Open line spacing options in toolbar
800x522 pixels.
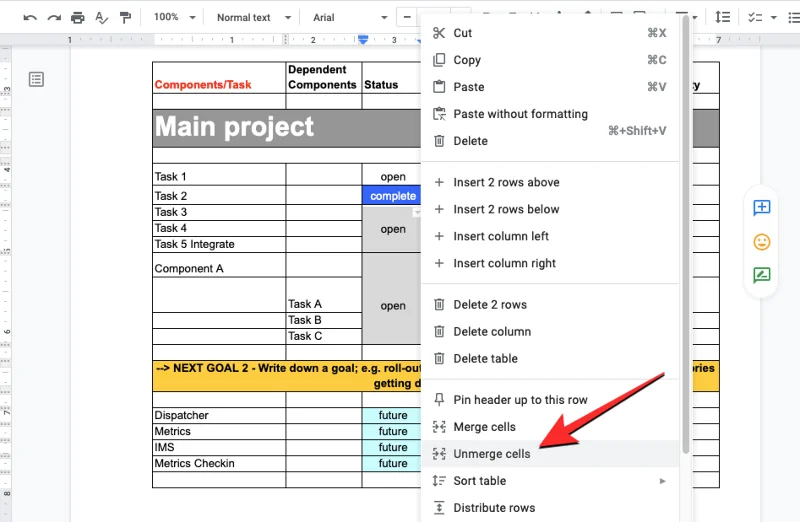[722, 18]
